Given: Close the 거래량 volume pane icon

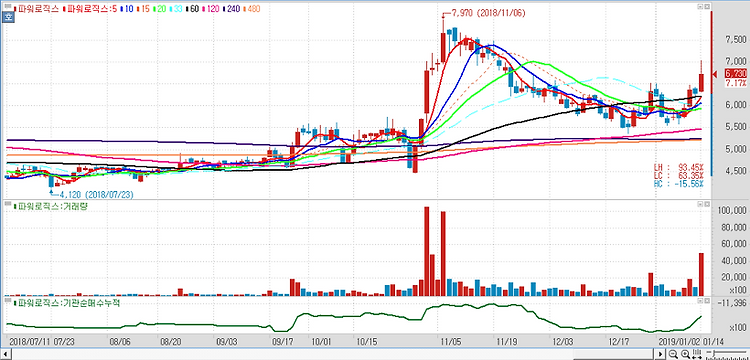Looking at the screenshot, I should tap(706, 204).
